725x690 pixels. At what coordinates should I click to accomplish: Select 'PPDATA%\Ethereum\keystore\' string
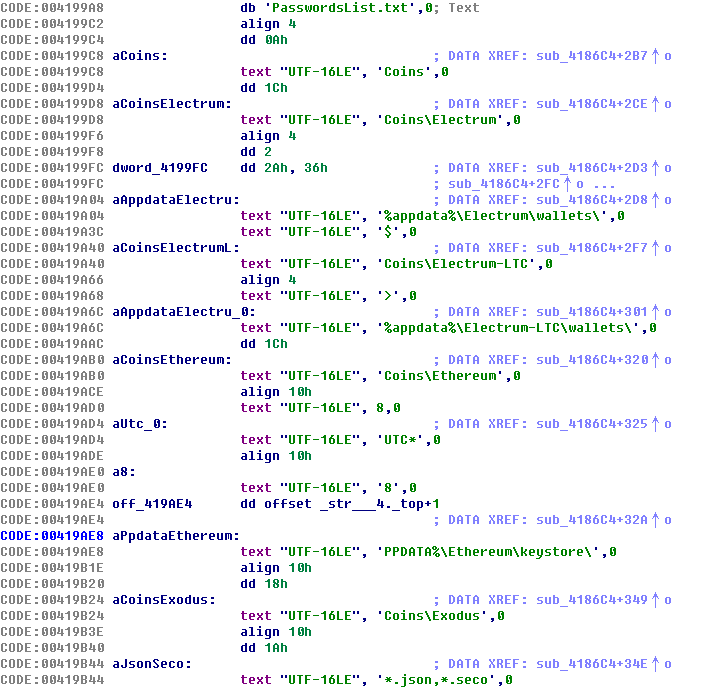488,552
